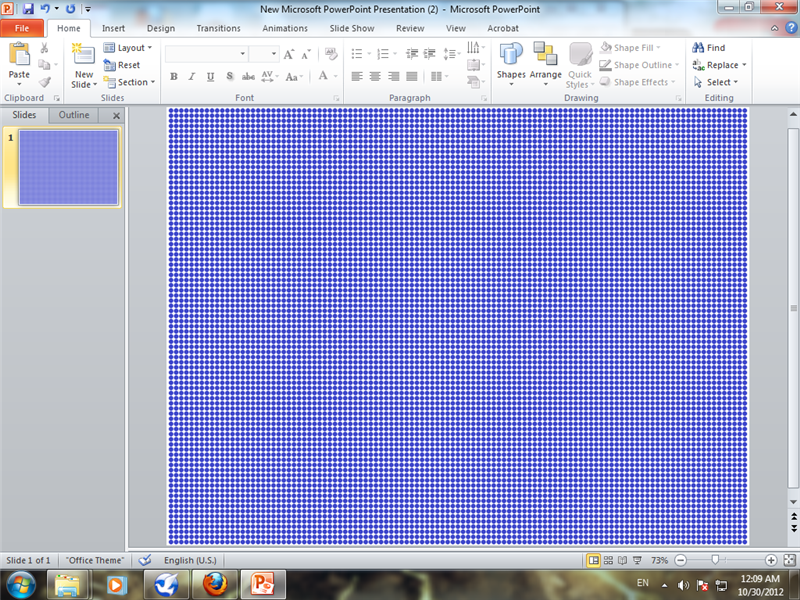
Task: Expand the Shape Effects dropdown
Action: pyautogui.click(x=637, y=81)
